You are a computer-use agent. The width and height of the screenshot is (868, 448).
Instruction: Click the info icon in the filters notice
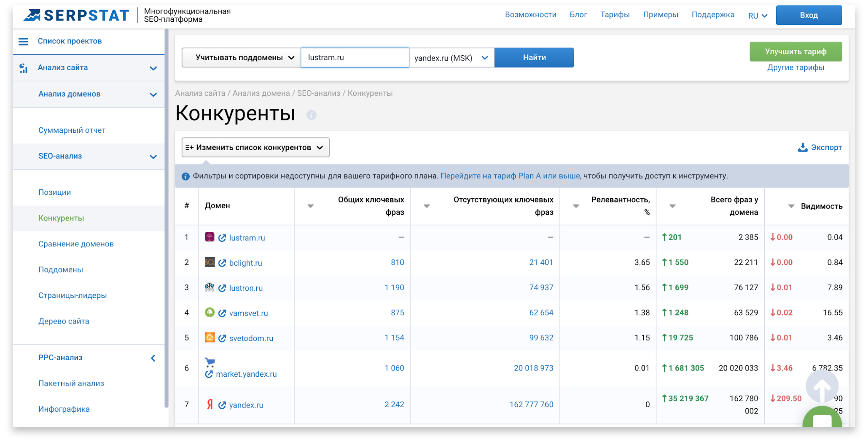(185, 176)
